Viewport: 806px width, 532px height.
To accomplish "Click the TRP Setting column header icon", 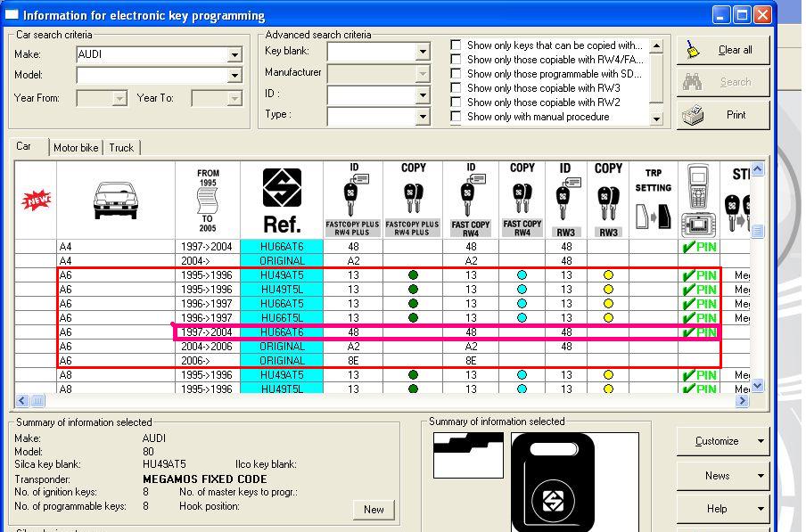I will [653, 200].
